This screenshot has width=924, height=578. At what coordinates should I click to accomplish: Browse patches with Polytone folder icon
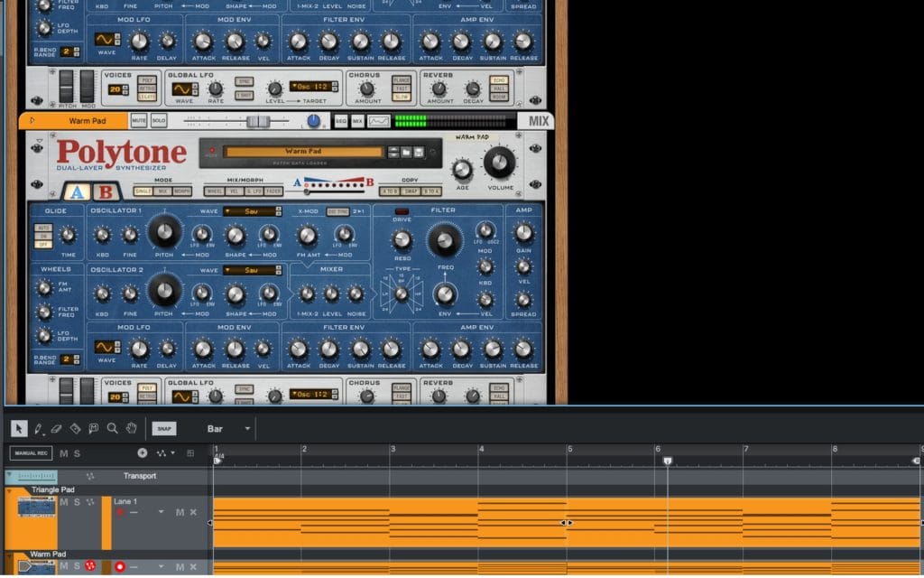coord(406,152)
